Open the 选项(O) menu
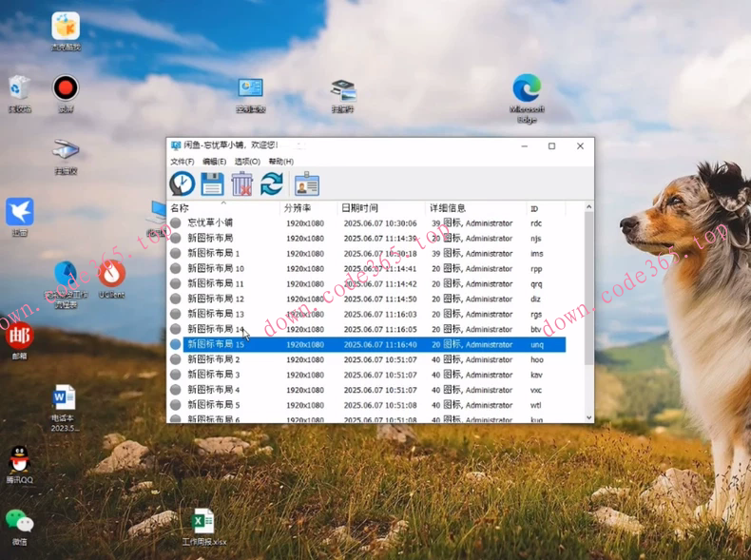The height and width of the screenshot is (560, 751). (247, 162)
